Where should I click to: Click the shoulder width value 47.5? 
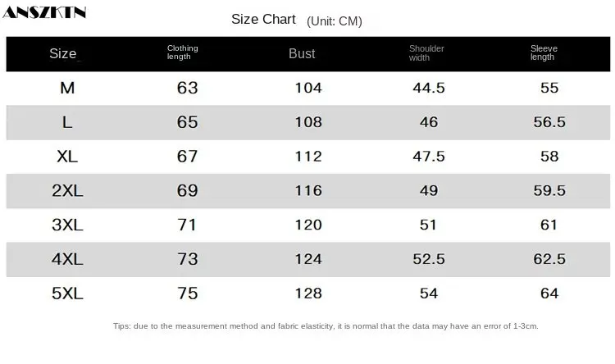tap(428, 157)
